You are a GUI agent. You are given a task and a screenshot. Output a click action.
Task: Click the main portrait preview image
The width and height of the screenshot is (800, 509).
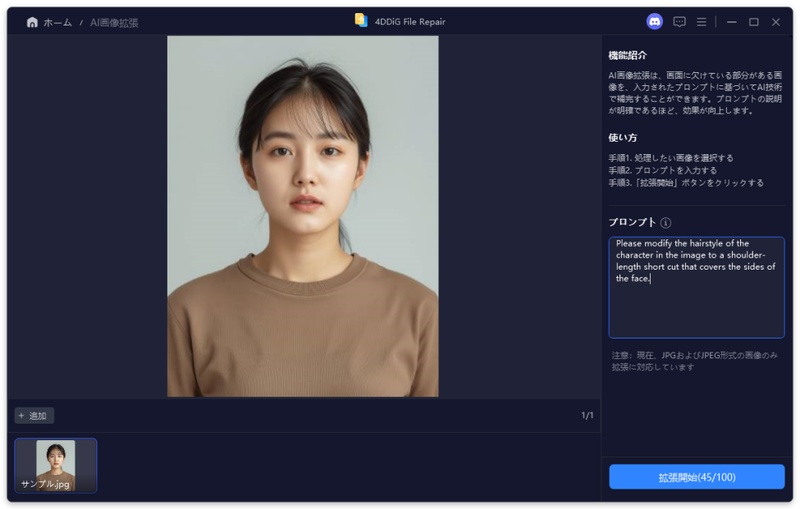pyautogui.click(x=303, y=216)
